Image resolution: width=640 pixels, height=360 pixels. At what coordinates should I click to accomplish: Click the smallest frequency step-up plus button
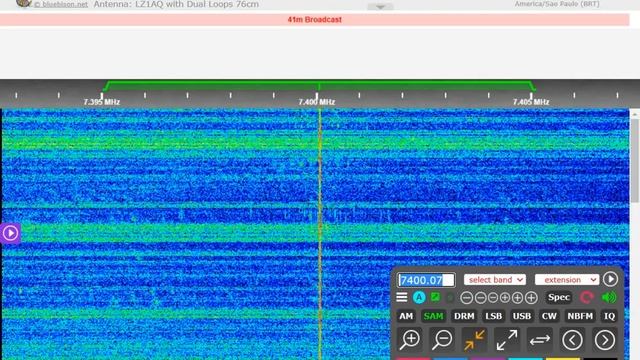[x=505, y=298]
